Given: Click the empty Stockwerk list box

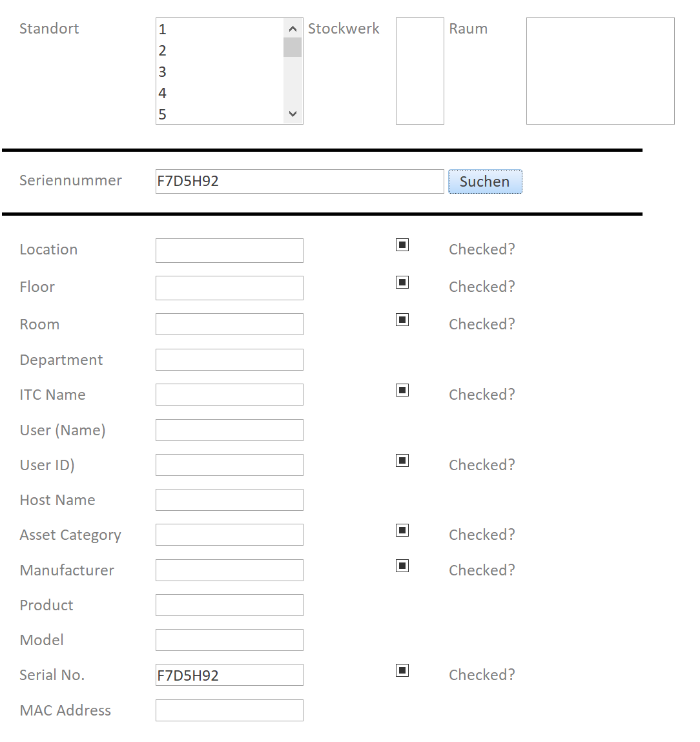Looking at the screenshot, I should [420, 70].
